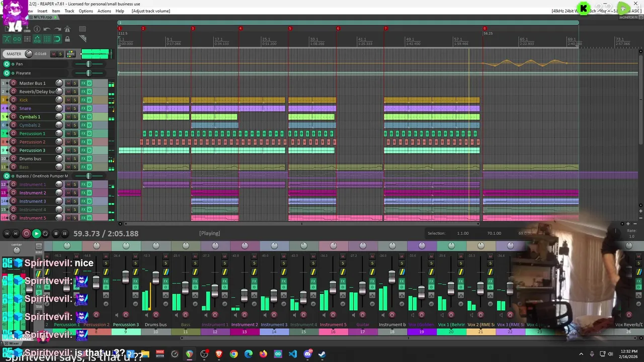Viewport: 644px width, 362px height.
Task: Click the redo arrow in toolbar
Action: (57, 29)
